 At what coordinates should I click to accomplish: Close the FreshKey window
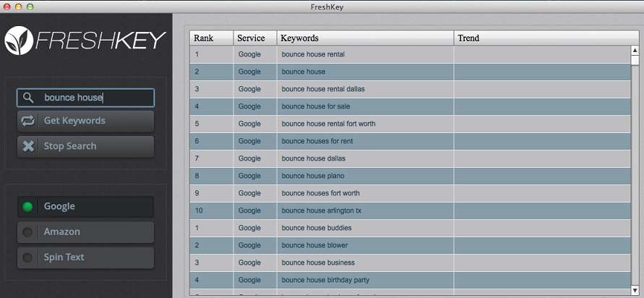7,7
